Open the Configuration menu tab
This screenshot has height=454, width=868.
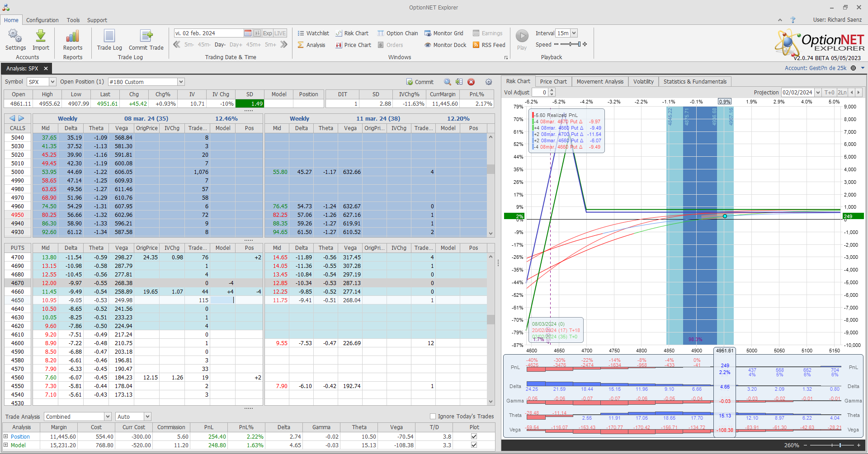tap(42, 20)
